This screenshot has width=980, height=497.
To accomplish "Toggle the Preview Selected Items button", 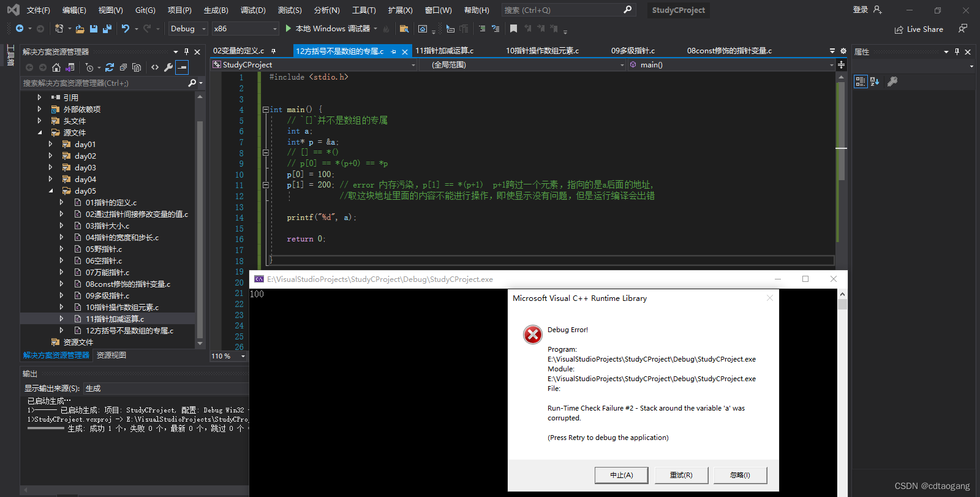I will click(x=182, y=67).
